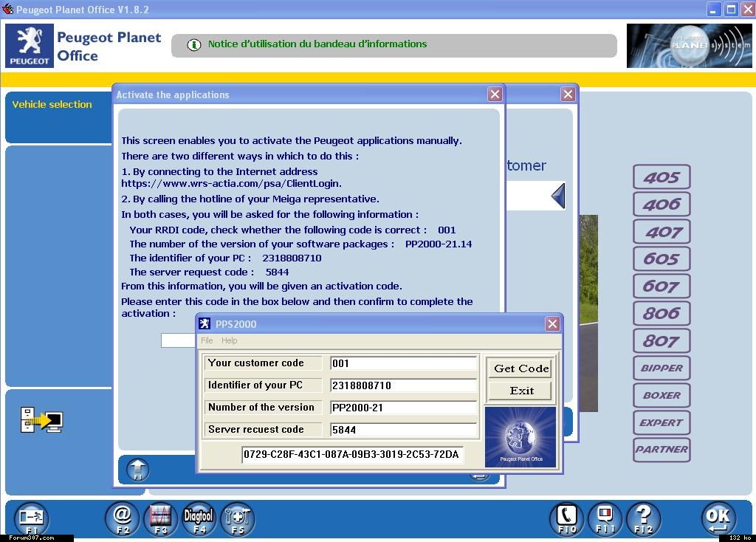Select the Peugeot 407 model button
The height and width of the screenshot is (542, 756).
pos(661,232)
